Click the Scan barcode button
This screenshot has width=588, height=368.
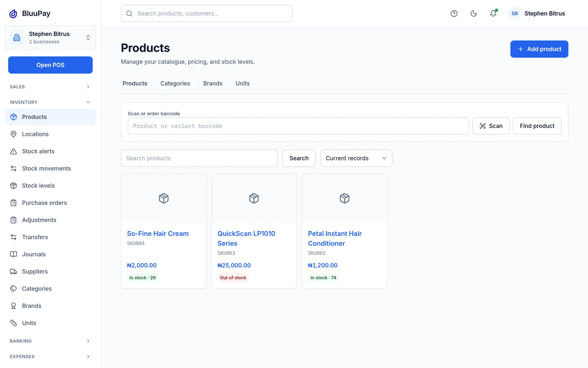pos(491,126)
